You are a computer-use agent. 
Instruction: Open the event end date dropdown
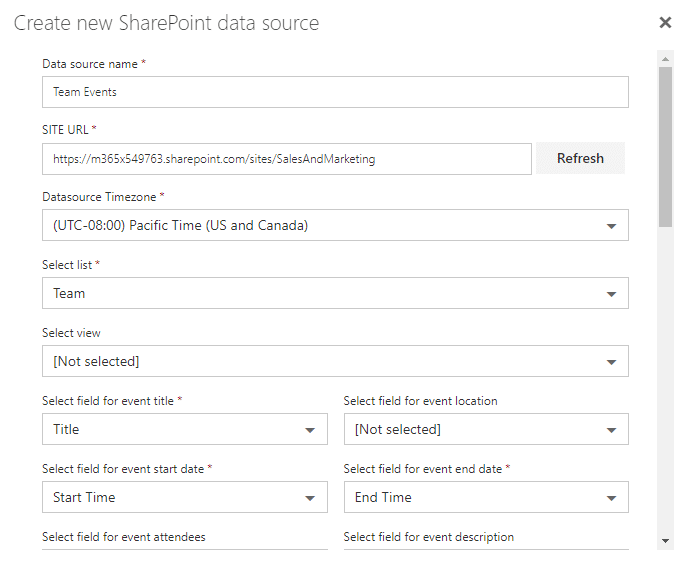pos(486,497)
